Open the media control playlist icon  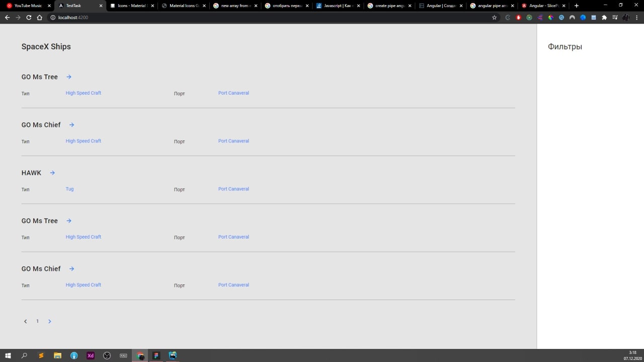coord(615,17)
